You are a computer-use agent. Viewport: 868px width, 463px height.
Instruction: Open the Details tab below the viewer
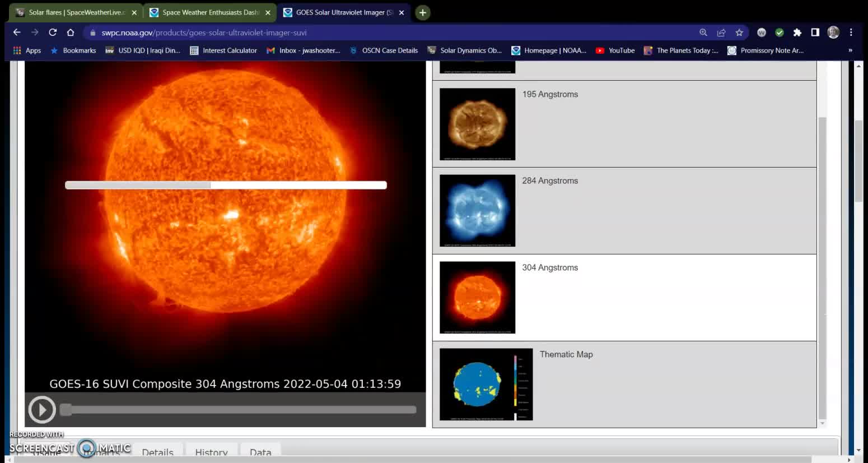point(157,452)
